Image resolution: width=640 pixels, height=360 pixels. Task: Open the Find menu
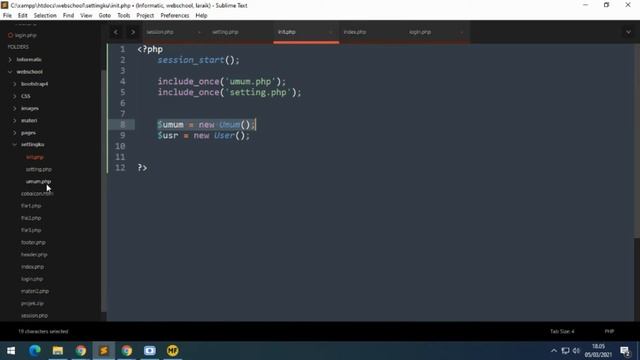68,16
